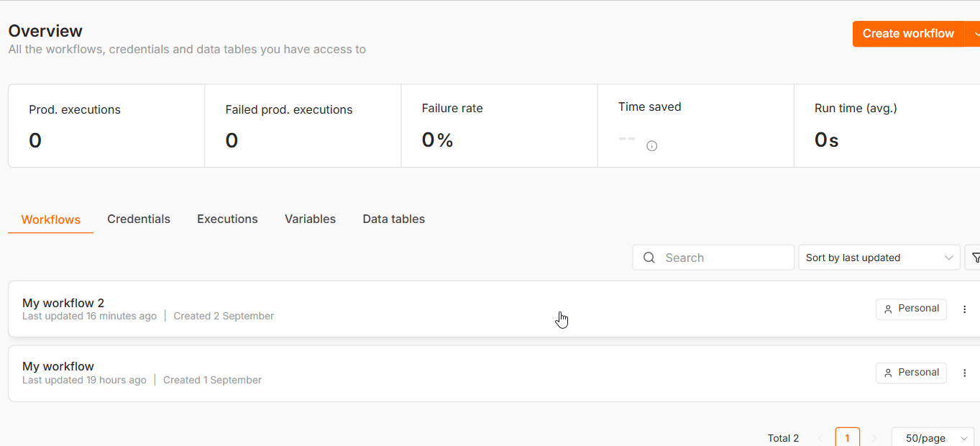Click the Failure rate stat card
The image size is (980, 446).
(x=499, y=126)
